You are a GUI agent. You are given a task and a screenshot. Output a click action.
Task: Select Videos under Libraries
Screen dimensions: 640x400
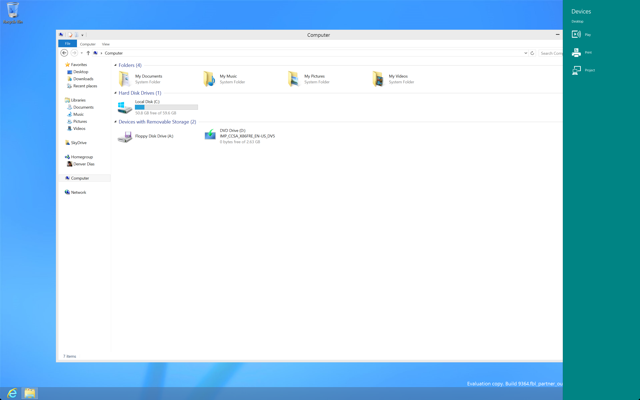[76, 129]
